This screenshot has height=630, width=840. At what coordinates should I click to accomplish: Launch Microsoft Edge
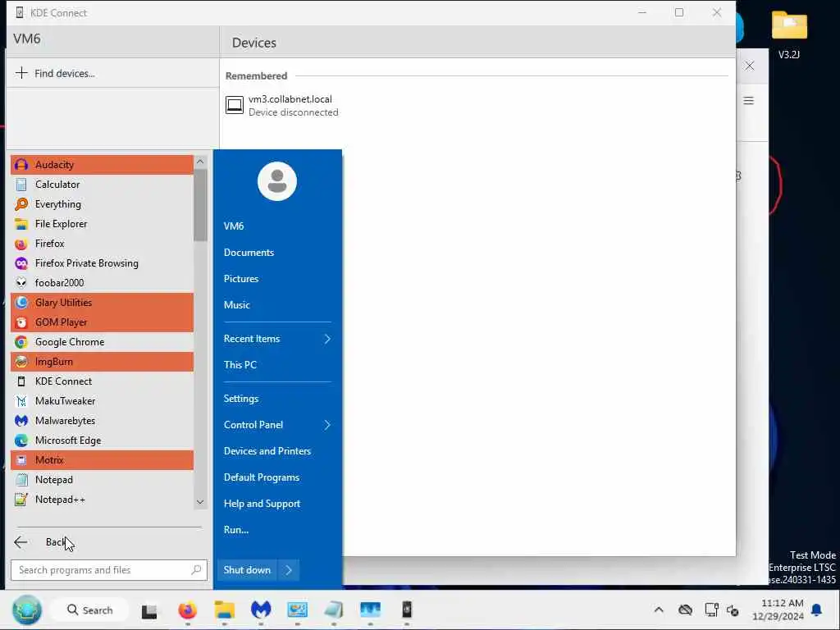[102, 441]
